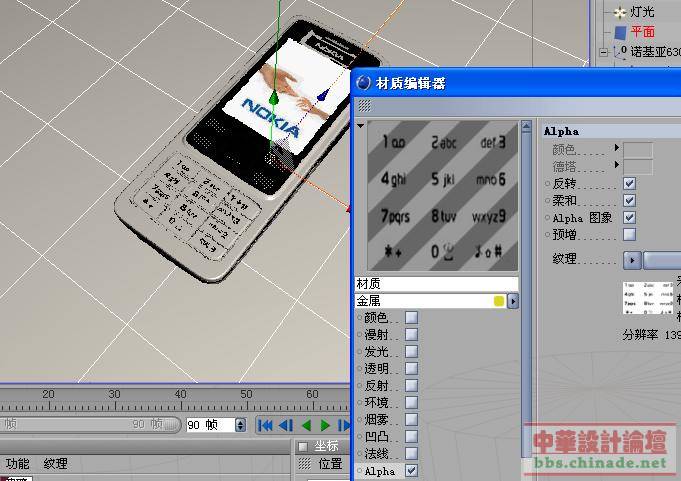681x481 pixels.
Task: Click the green Y-axis arrow handle
Action: tap(274, 99)
